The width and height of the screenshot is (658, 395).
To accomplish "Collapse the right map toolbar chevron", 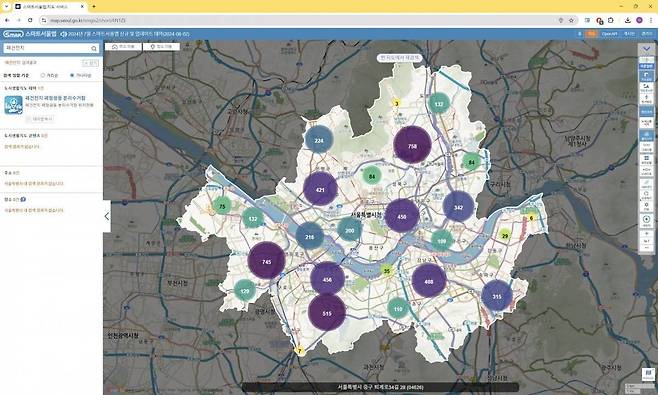I will point(646,49).
